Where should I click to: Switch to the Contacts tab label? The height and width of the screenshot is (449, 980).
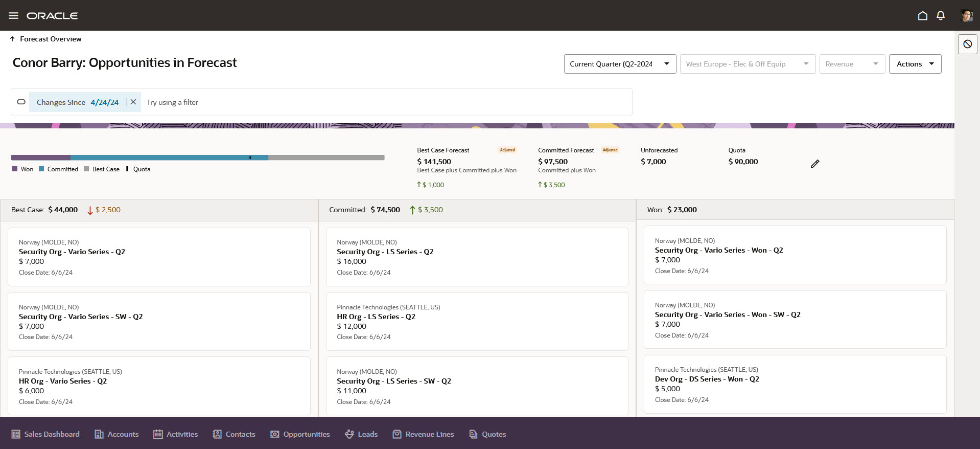point(241,434)
